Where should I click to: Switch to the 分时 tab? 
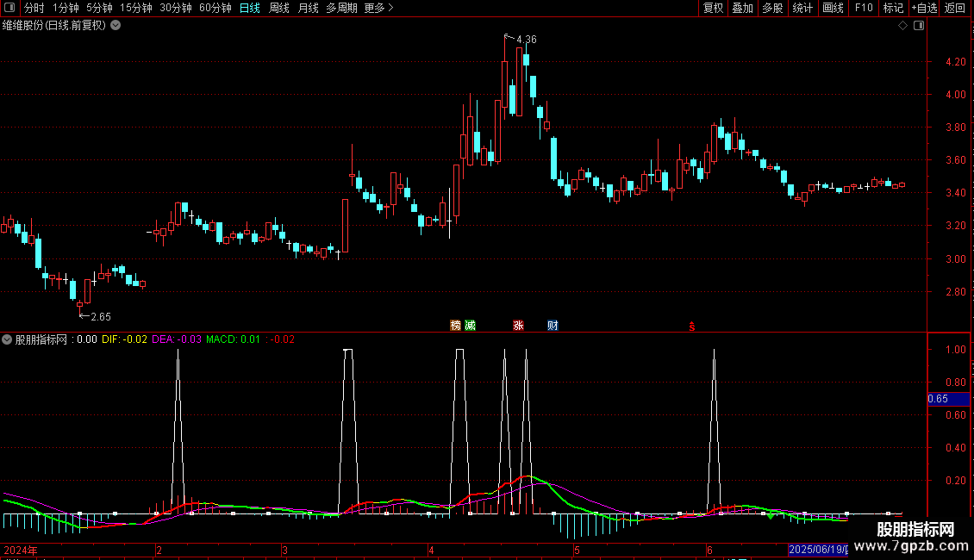(34, 8)
